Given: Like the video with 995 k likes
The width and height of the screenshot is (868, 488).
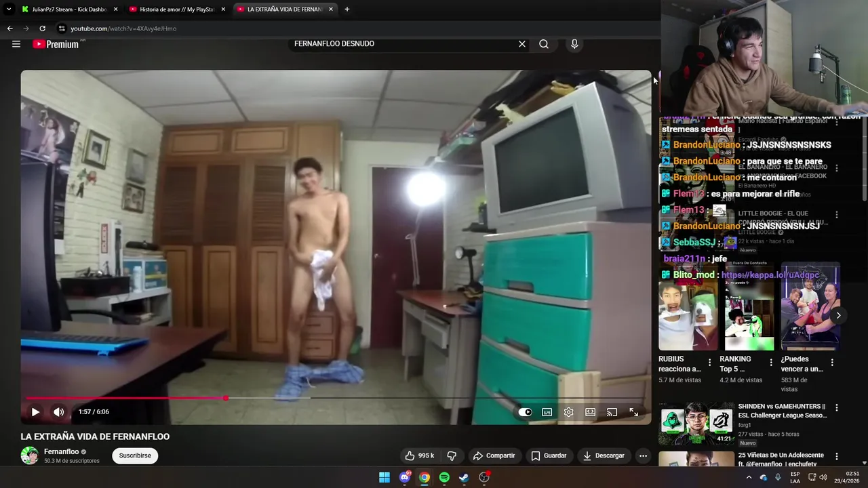Looking at the screenshot, I should 420,455.
